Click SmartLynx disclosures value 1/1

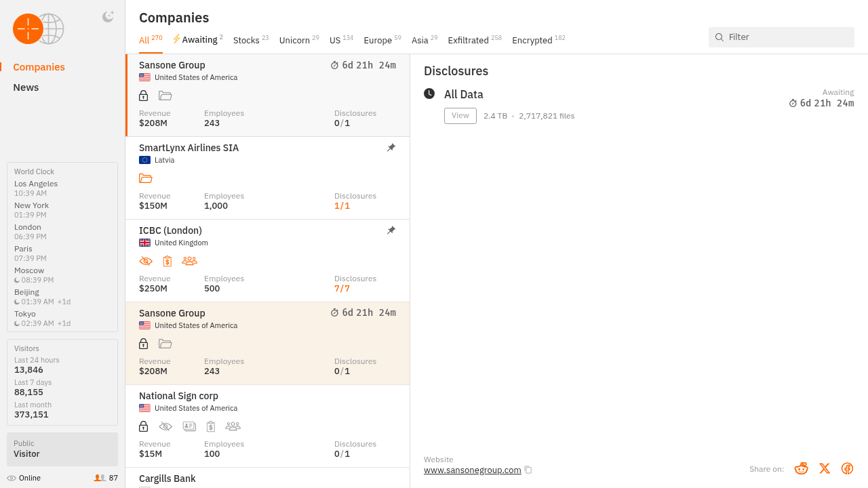point(342,206)
